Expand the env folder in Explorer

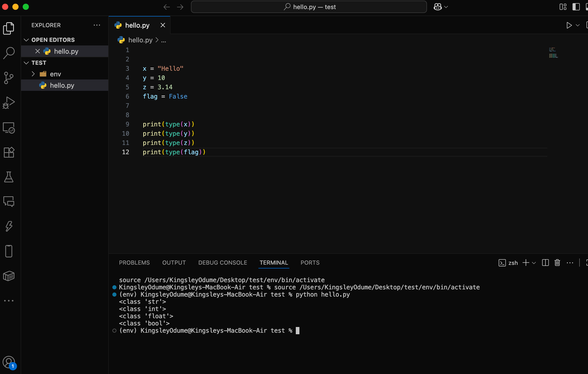tap(33, 74)
